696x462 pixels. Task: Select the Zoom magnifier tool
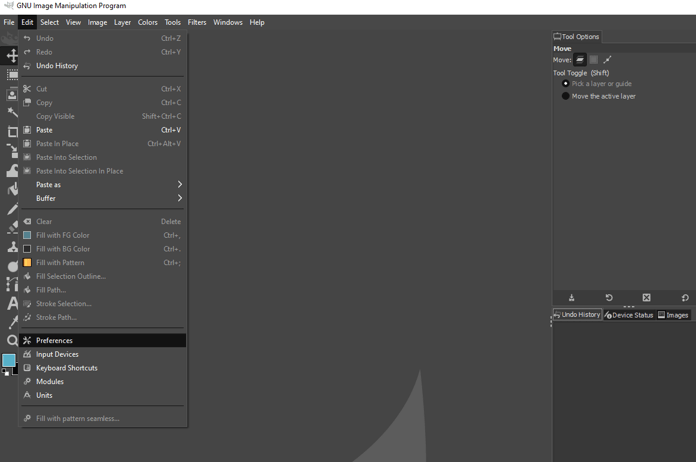point(12,340)
